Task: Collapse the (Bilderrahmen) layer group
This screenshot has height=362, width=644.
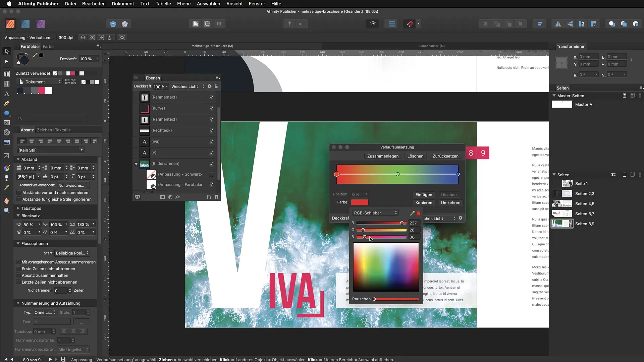Action: [136, 164]
